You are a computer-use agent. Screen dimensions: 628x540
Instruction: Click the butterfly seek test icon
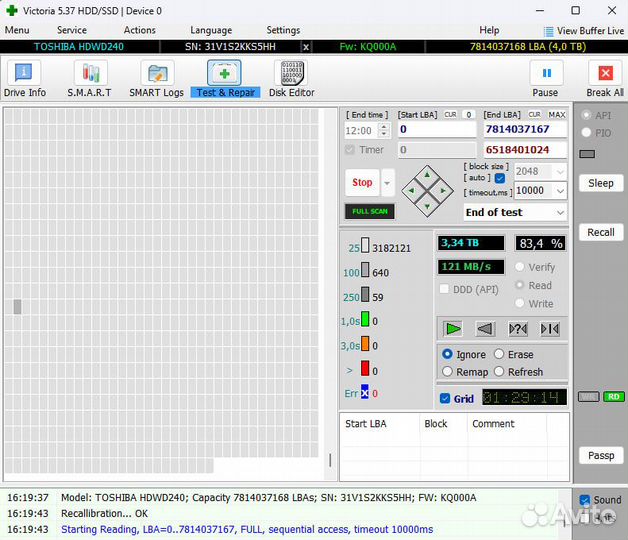550,329
